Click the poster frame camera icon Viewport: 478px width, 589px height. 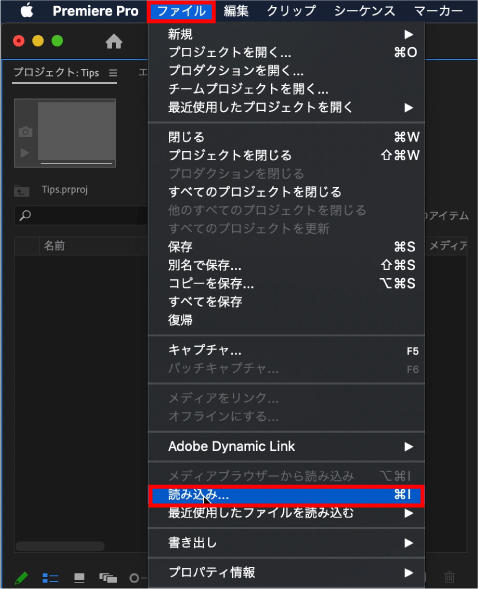25,132
